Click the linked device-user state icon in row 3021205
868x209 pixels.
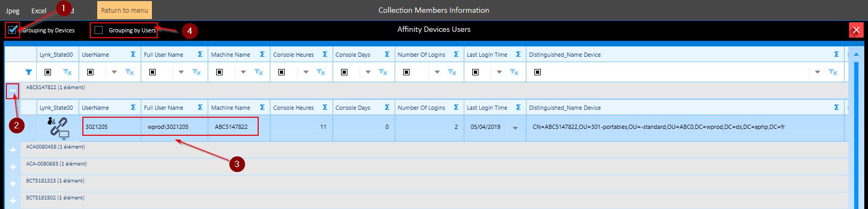click(x=58, y=128)
